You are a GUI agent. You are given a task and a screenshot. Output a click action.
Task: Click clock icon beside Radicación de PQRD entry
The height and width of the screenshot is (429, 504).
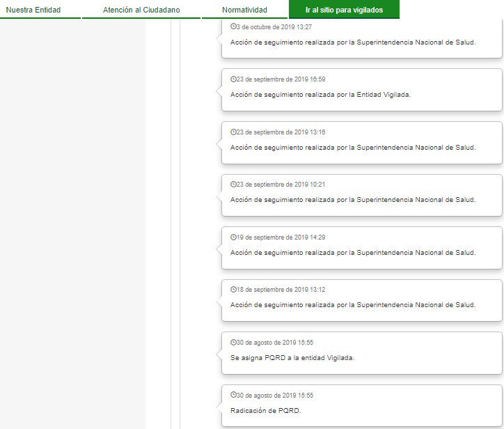pos(233,395)
